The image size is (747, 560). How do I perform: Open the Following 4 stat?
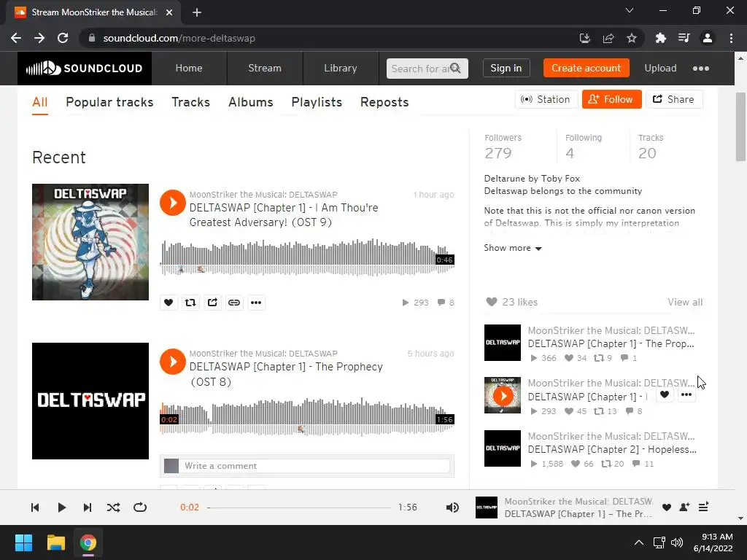(583, 147)
